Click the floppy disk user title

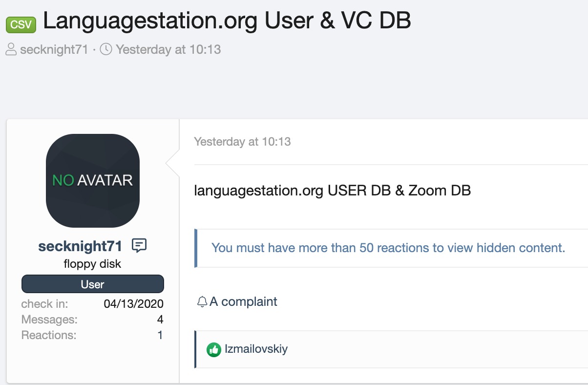coord(92,264)
